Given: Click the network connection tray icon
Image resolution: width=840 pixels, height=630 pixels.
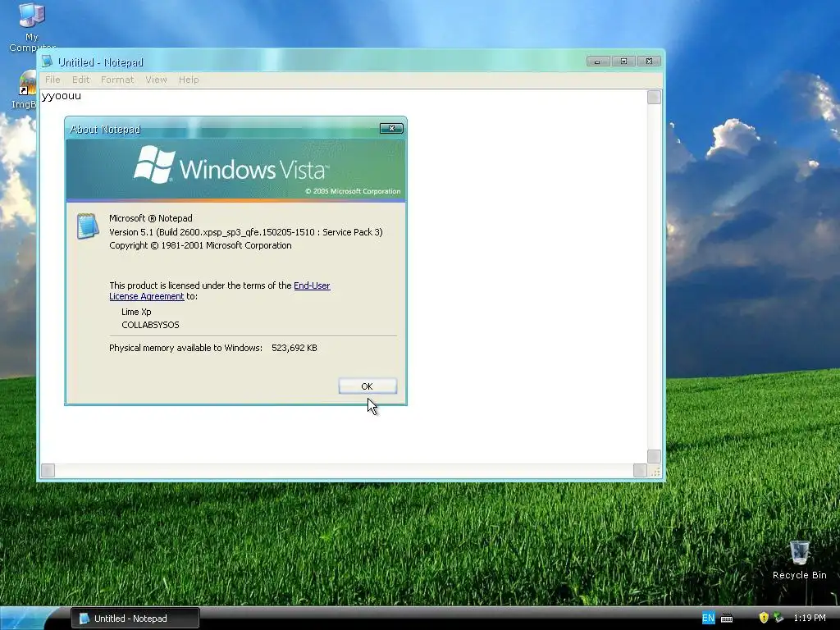Looking at the screenshot, I should [778, 618].
